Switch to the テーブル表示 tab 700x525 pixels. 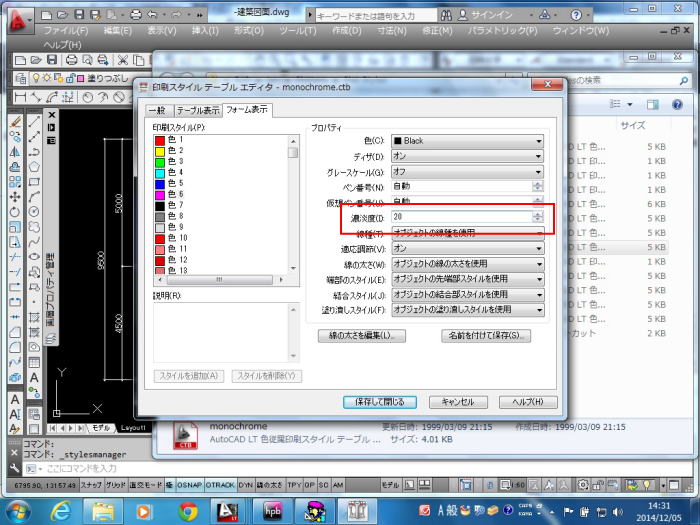point(198,110)
